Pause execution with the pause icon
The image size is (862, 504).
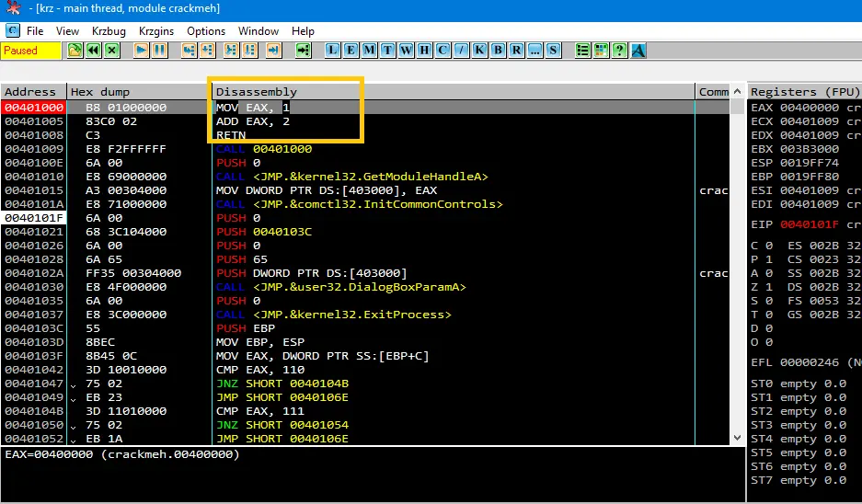pos(159,51)
